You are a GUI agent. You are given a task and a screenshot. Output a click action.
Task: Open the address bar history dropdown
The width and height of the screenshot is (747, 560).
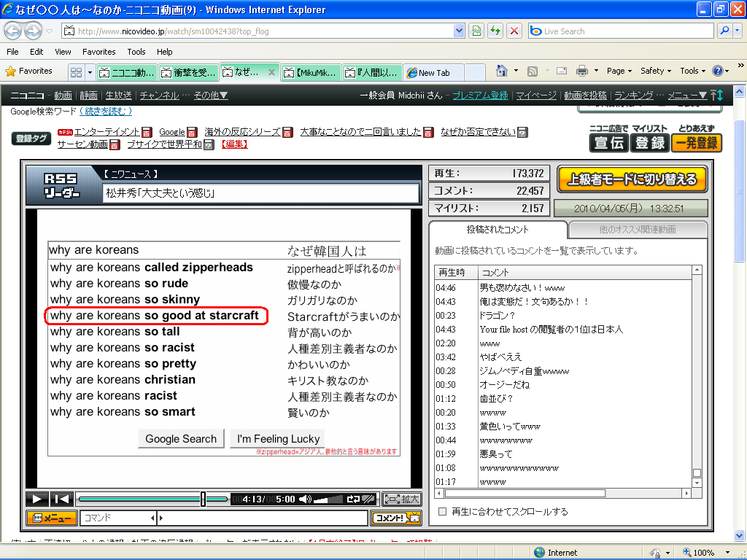click(459, 31)
